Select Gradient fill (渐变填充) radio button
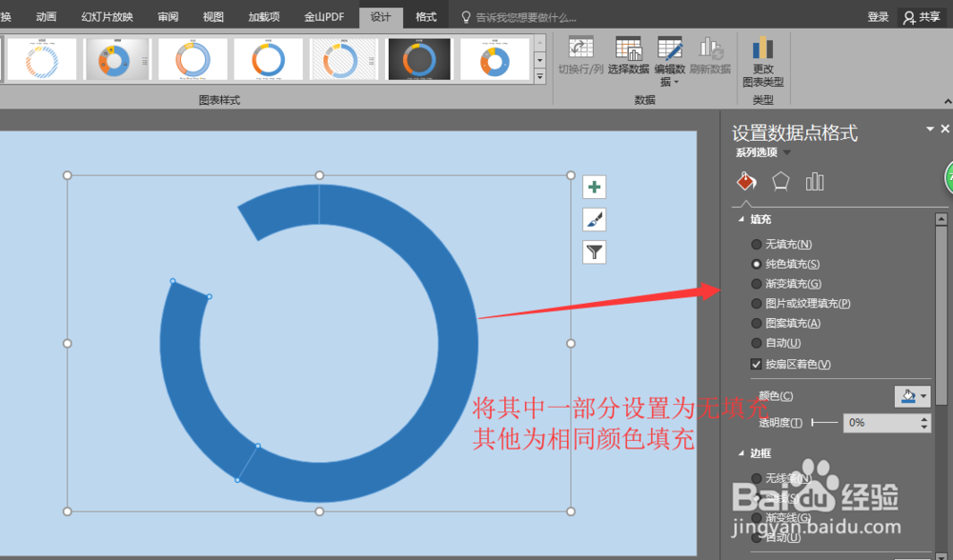953x560 pixels. [756, 284]
